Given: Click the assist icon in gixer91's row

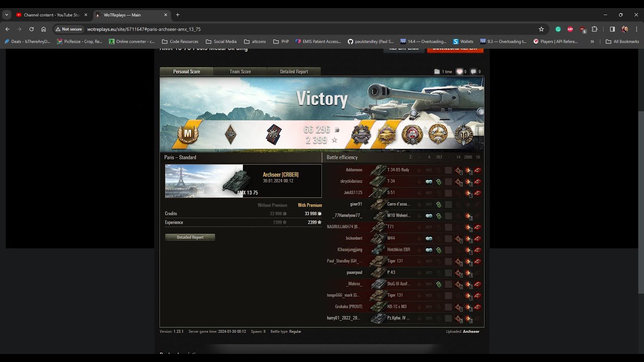Looking at the screenshot, I should click(439, 205).
